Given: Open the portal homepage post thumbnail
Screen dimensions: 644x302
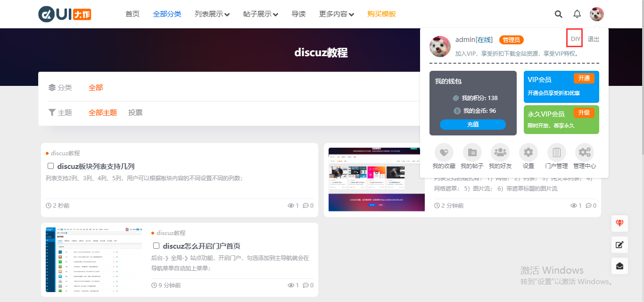Looking at the screenshot, I should click(94, 260).
